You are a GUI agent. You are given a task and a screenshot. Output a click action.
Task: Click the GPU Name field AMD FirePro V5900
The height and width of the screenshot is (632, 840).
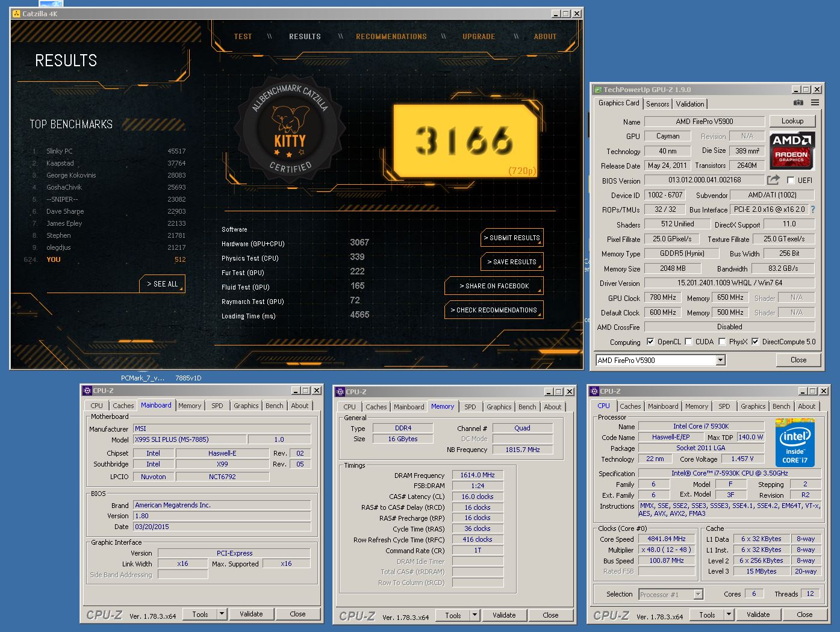coord(704,121)
